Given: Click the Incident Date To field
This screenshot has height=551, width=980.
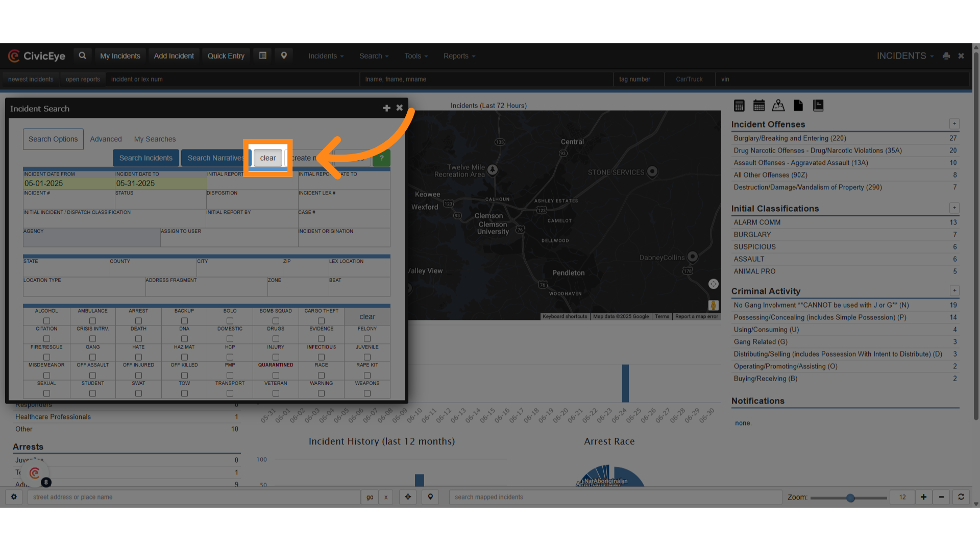Looking at the screenshot, I should tap(161, 180).
